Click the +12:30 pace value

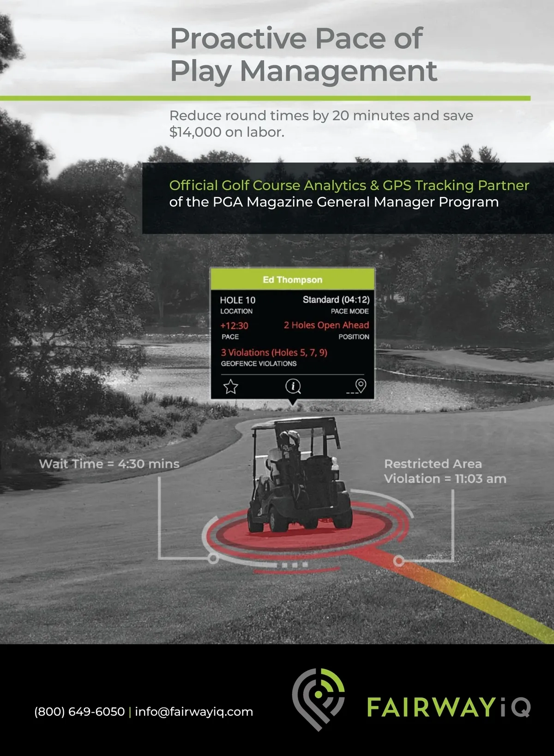[x=234, y=326]
